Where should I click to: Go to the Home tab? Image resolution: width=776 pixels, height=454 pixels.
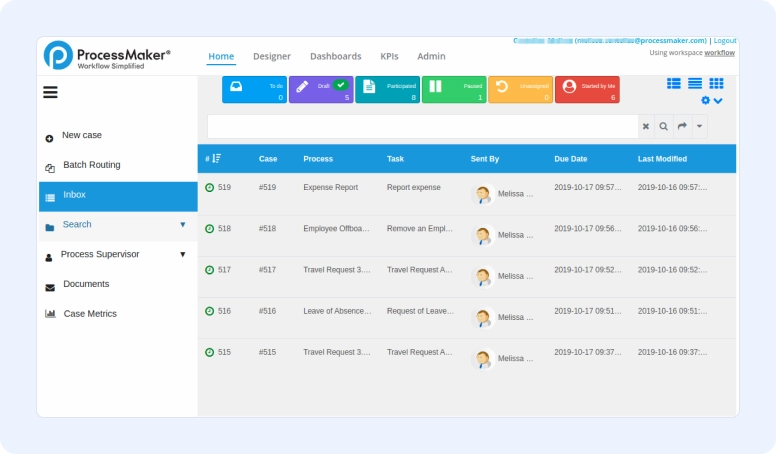pyautogui.click(x=221, y=56)
